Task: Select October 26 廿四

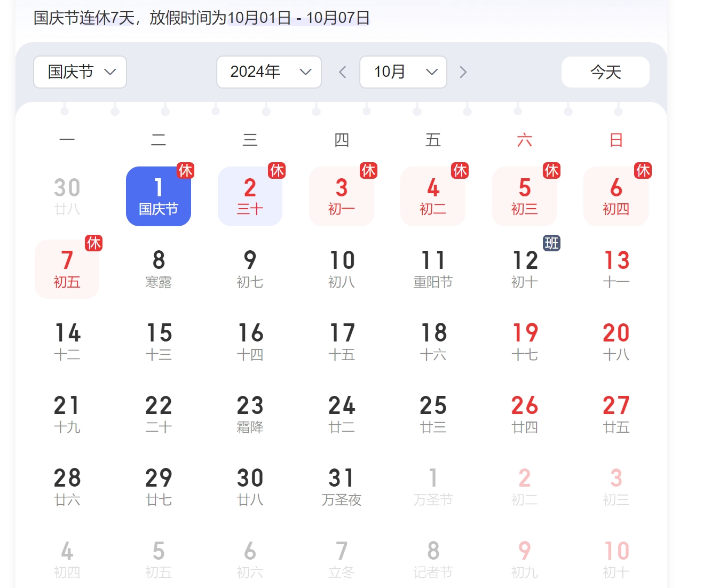Action: pos(525,414)
